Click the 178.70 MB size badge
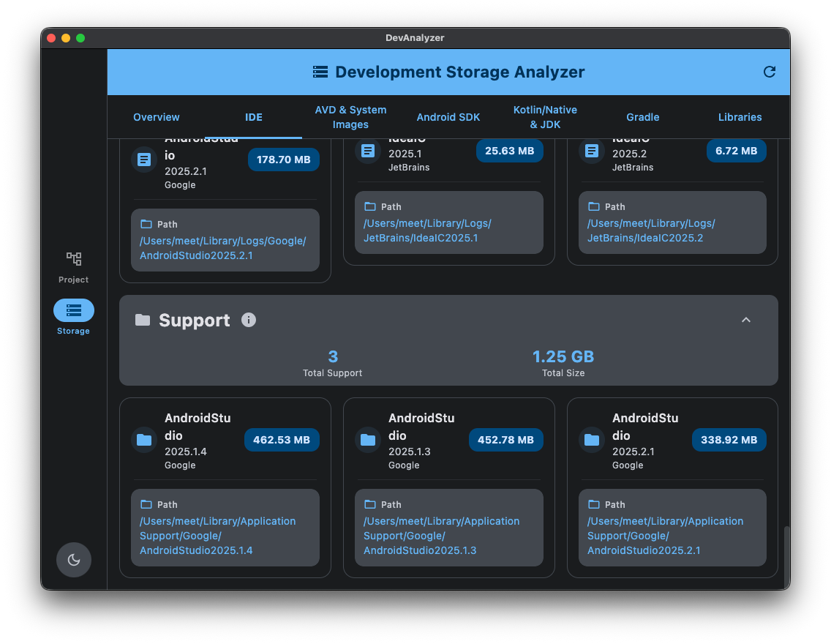This screenshot has height=644, width=831. coord(284,160)
